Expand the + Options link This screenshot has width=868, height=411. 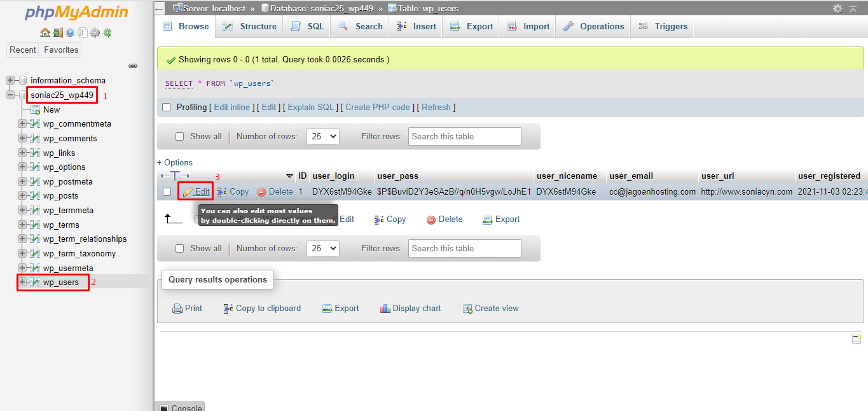pos(175,163)
